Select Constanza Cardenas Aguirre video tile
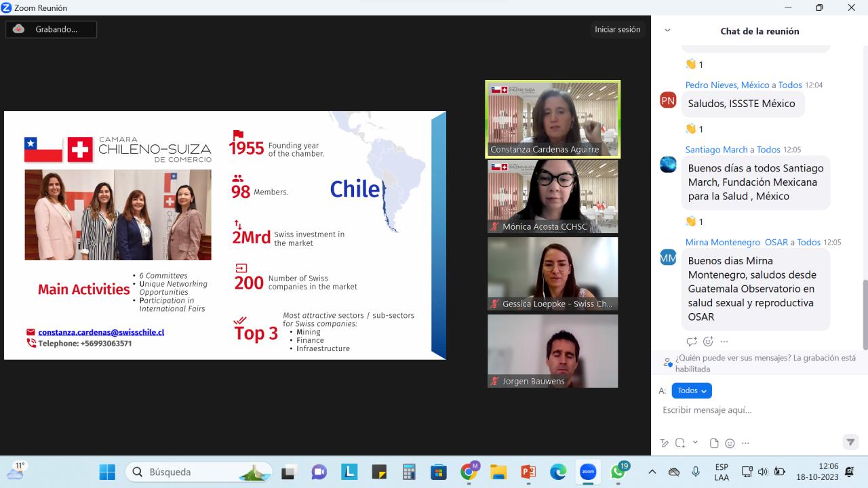Viewport: 868px width, 488px height. [x=553, y=119]
